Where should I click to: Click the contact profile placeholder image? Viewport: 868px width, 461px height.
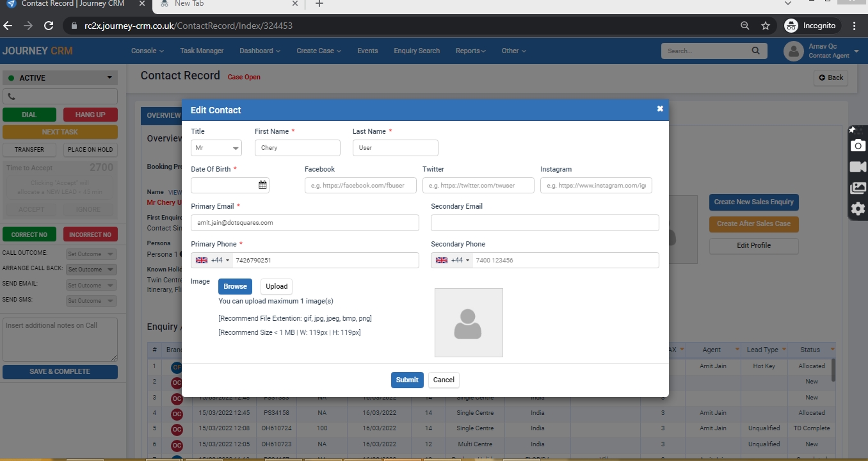[469, 323]
